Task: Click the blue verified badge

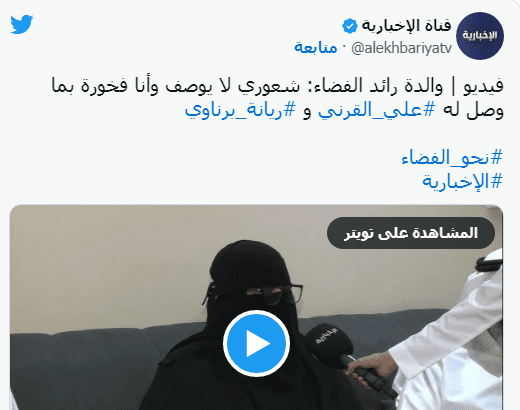Action: [x=349, y=26]
